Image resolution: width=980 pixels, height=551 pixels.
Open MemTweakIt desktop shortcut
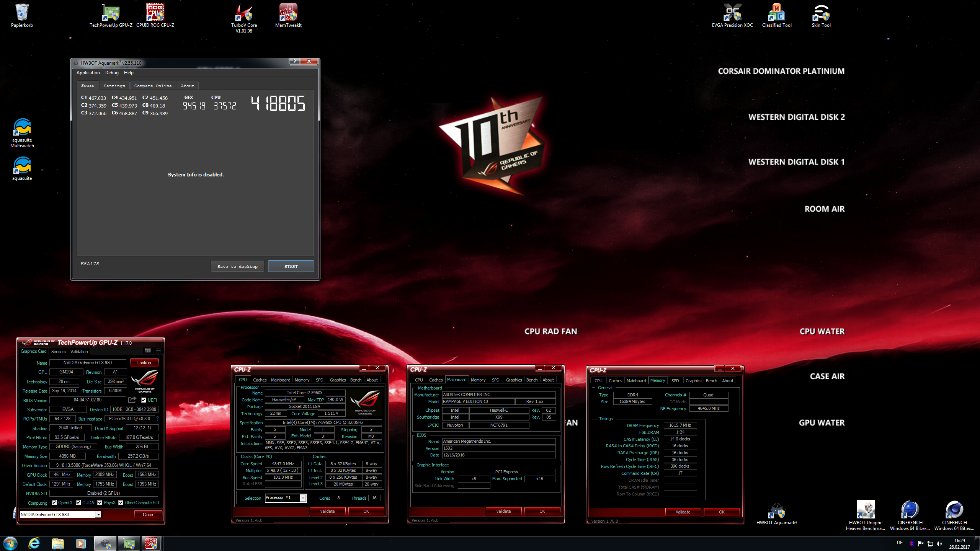tap(288, 15)
